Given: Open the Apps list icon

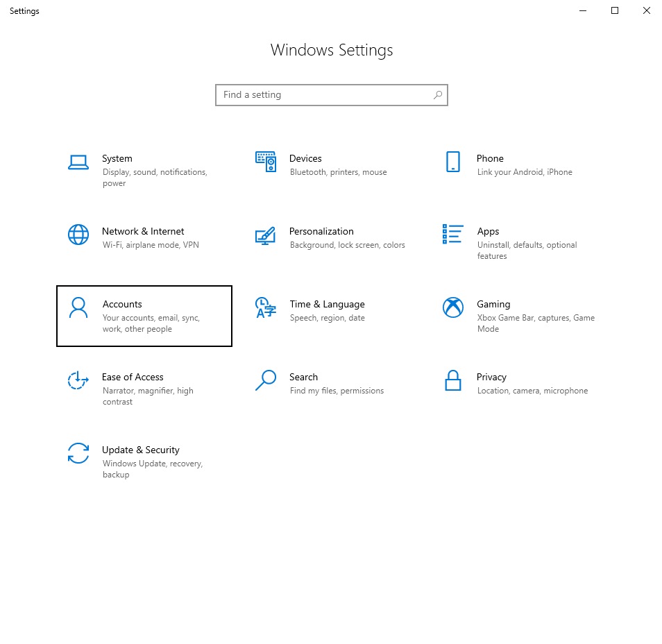Looking at the screenshot, I should (453, 234).
